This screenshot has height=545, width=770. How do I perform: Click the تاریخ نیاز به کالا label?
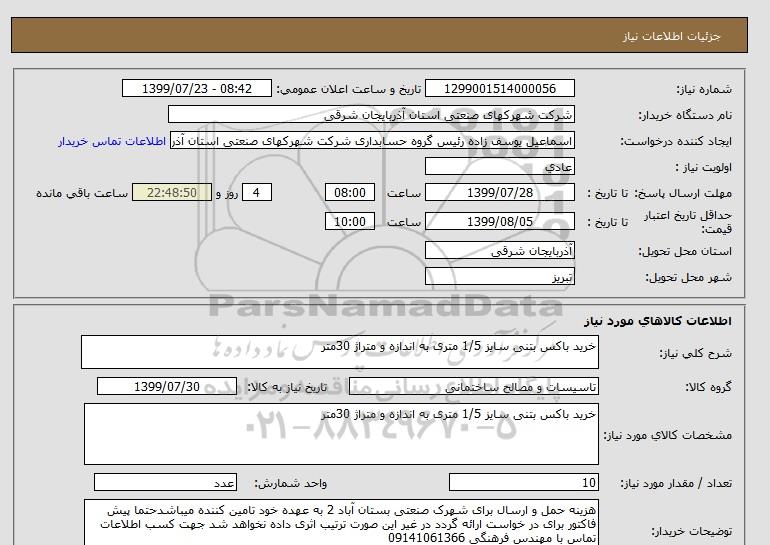(x=287, y=387)
